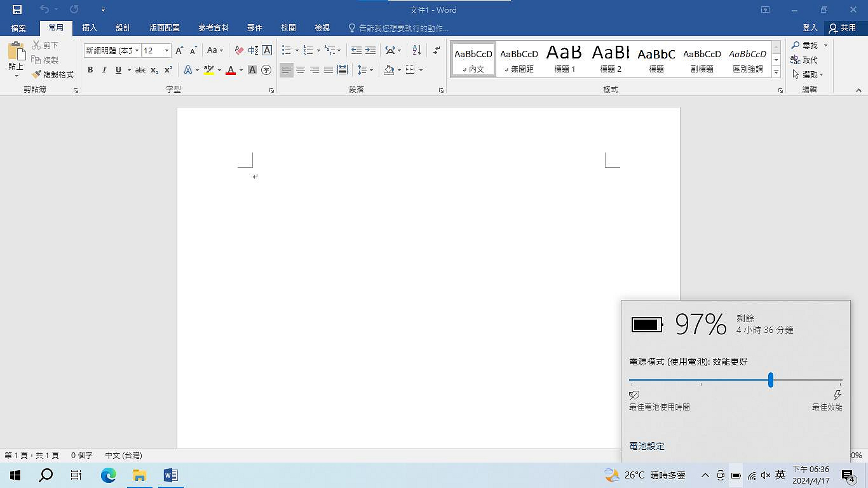
Task: Click the Format Painter (複製格式) brush button
Action: [53, 74]
